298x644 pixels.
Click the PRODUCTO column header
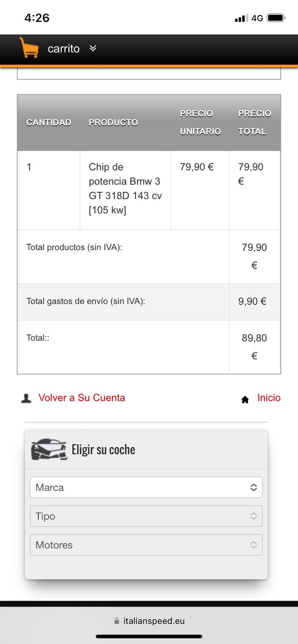pyautogui.click(x=113, y=123)
